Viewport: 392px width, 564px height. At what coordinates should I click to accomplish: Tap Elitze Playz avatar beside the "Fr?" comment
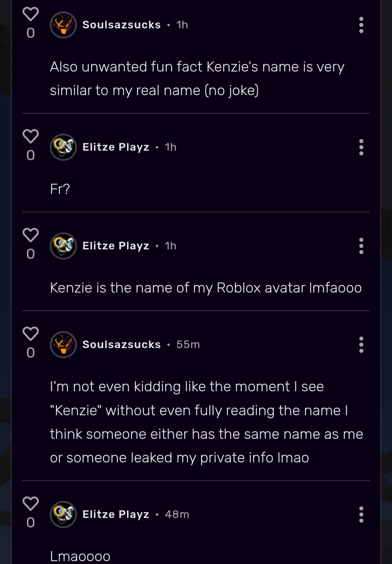tap(63, 147)
